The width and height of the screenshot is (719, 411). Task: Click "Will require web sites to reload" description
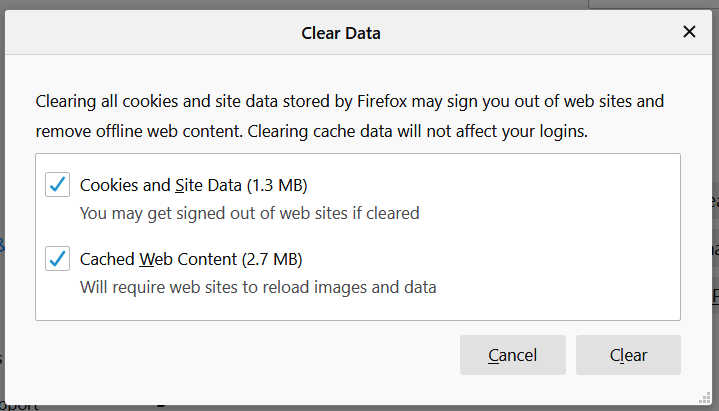click(x=258, y=287)
